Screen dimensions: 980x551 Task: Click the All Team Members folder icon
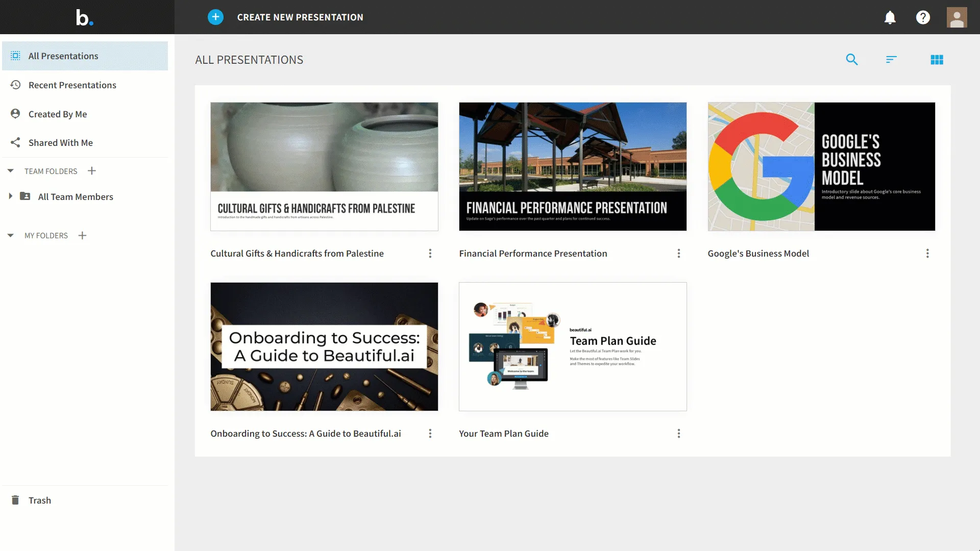click(x=25, y=196)
